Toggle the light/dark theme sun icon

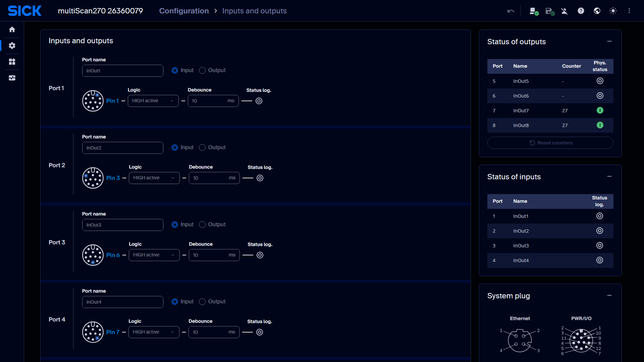(x=613, y=11)
